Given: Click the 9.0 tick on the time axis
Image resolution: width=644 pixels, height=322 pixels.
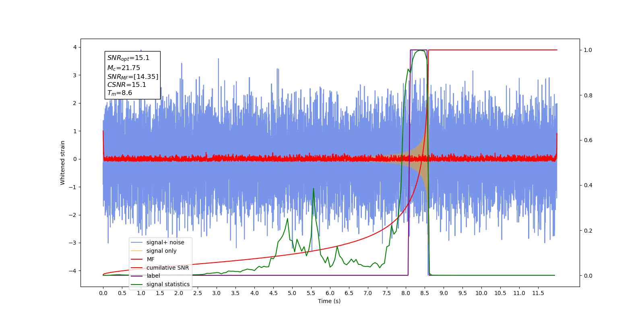Looking at the screenshot, I should pyautogui.click(x=444, y=293).
